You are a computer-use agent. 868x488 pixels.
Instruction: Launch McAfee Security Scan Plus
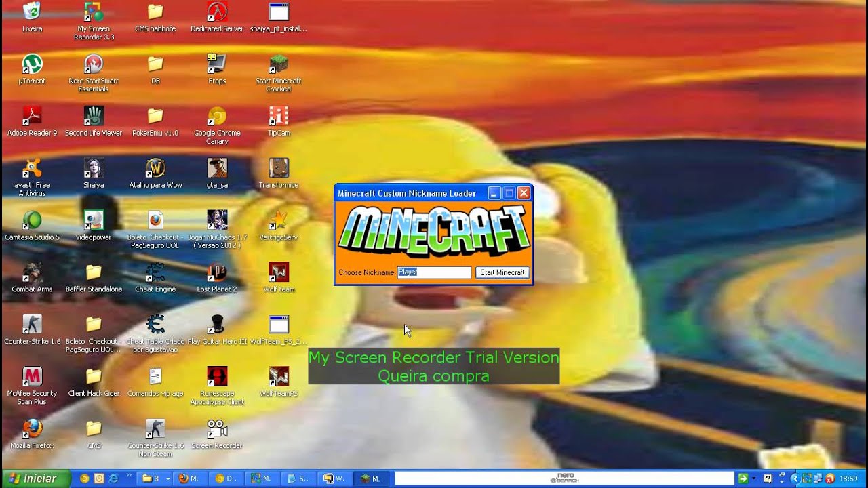click(x=32, y=386)
